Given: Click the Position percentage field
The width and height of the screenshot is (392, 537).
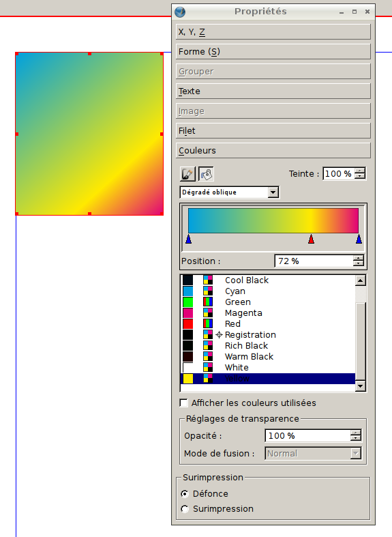Looking at the screenshot, I should point(314,261).
